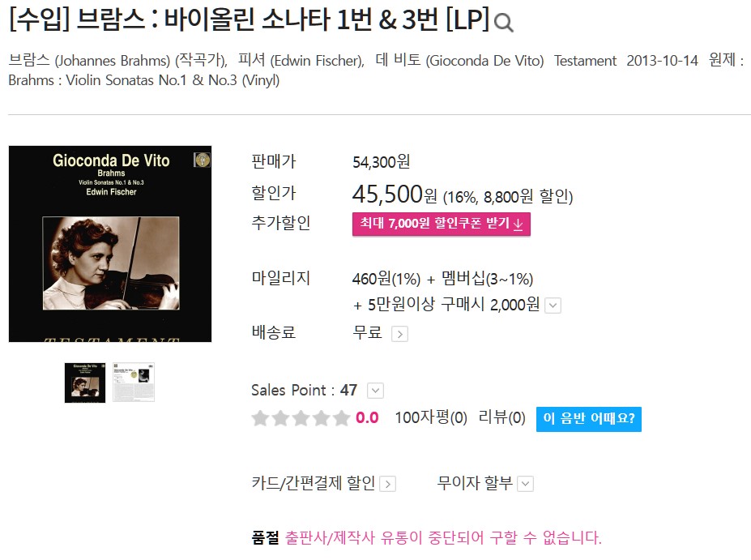This screenshot has width=751, height=560.
Task: Click the magnifier icon beside the album title
Action: point(503,23)
